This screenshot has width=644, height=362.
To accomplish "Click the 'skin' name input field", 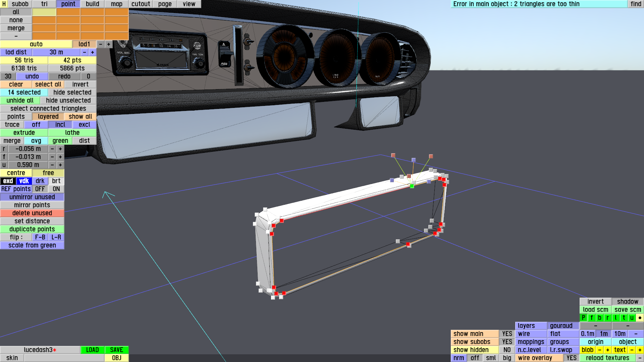I will point(64,358).
